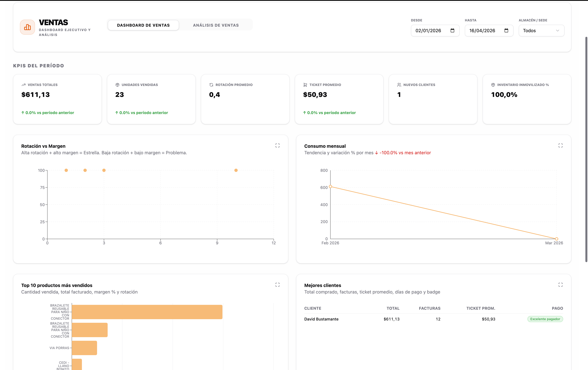Click the Consumo mensual title
Image resolution: width=588 pixels, height=370 pixels.
point(325,146)
